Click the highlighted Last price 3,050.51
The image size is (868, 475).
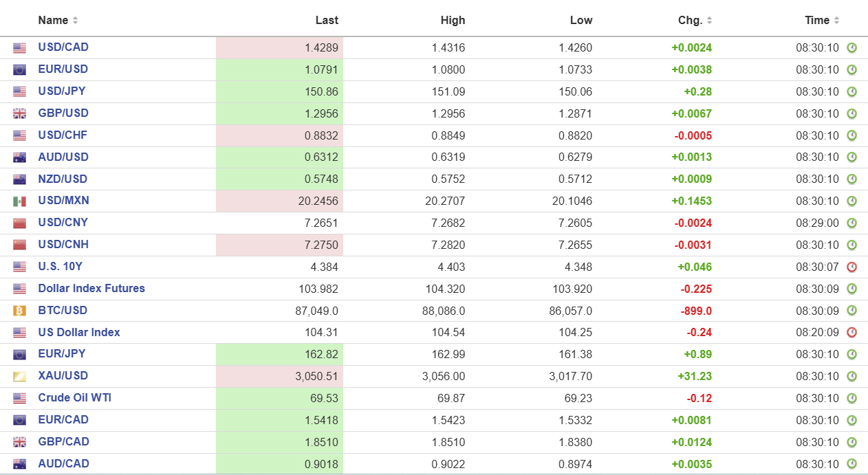pos(314,376)
